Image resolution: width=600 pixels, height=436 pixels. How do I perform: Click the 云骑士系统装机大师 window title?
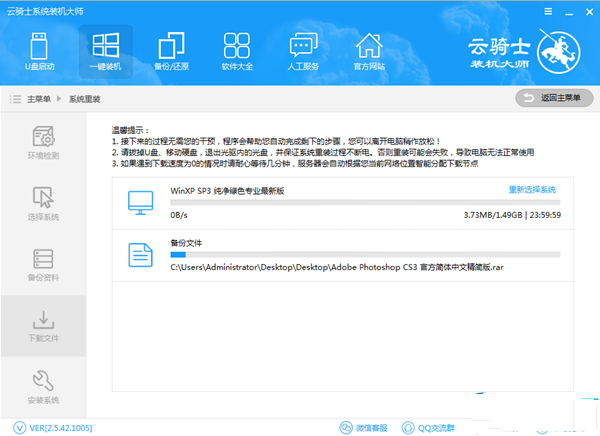(45, 11)
